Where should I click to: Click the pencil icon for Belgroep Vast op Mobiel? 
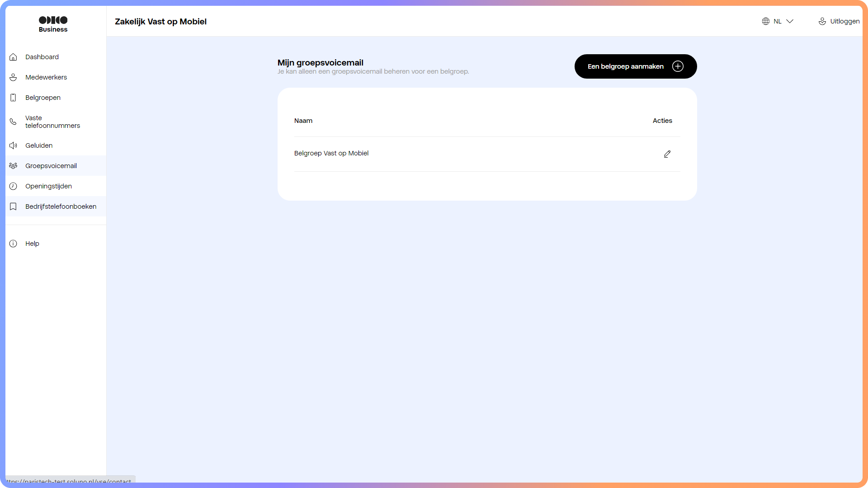667,154
